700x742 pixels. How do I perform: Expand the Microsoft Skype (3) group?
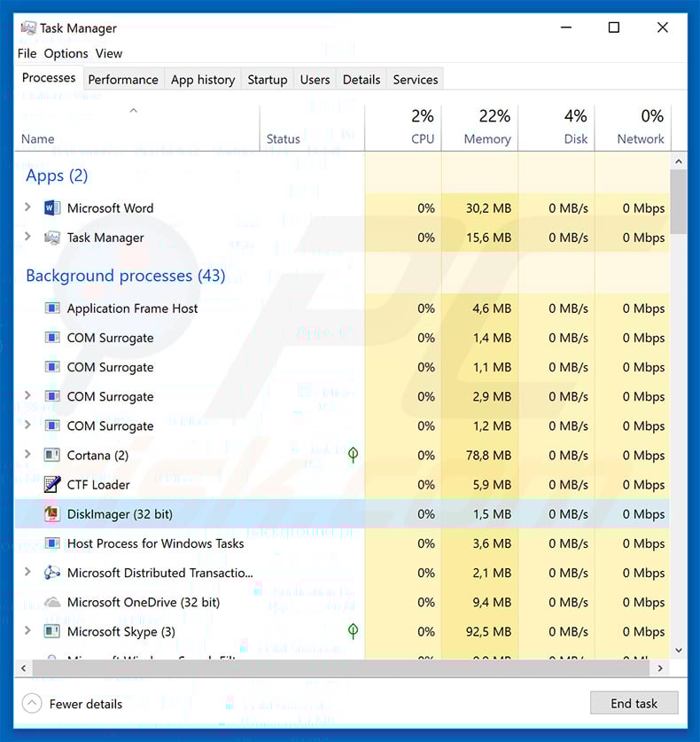[x=27, y=630]
